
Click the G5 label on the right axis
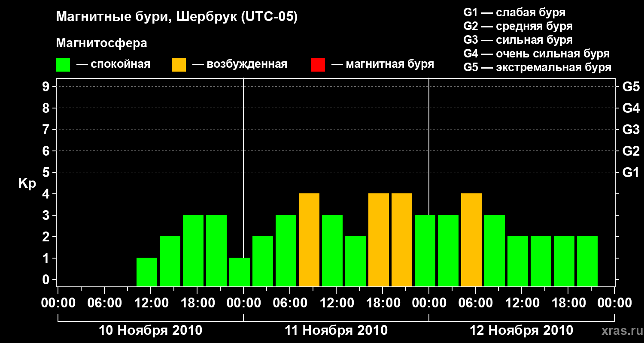coord(631,87)
